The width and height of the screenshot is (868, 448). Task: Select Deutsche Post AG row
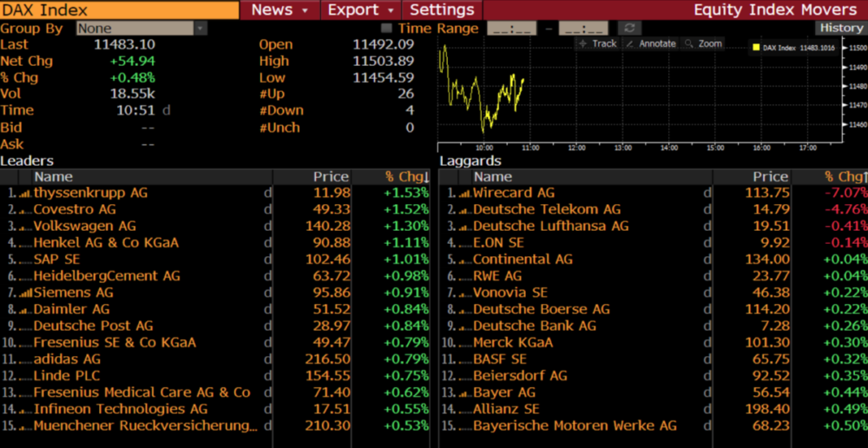(215, 326)
